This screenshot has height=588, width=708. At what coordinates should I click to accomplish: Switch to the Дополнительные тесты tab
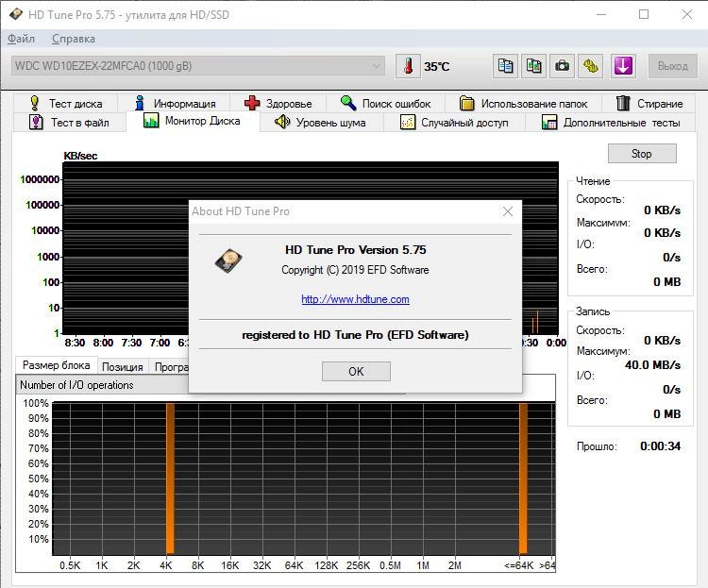pos(611,123)
